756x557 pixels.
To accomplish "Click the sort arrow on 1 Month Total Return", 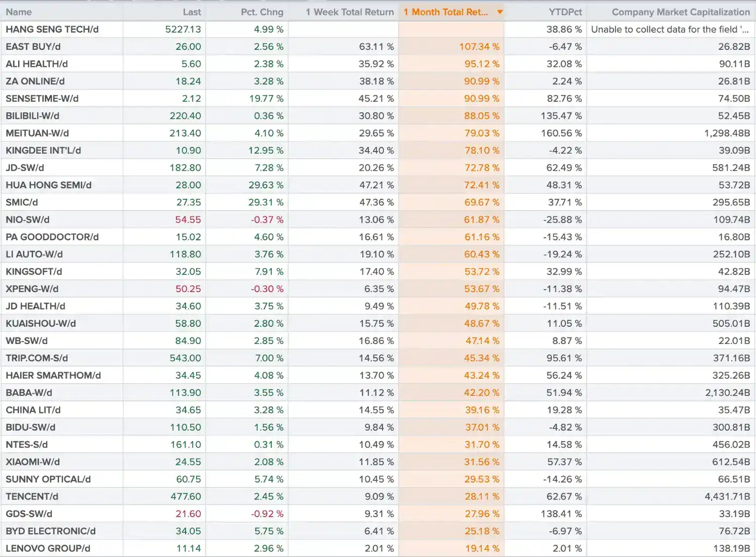I will [x=500, y=12].
